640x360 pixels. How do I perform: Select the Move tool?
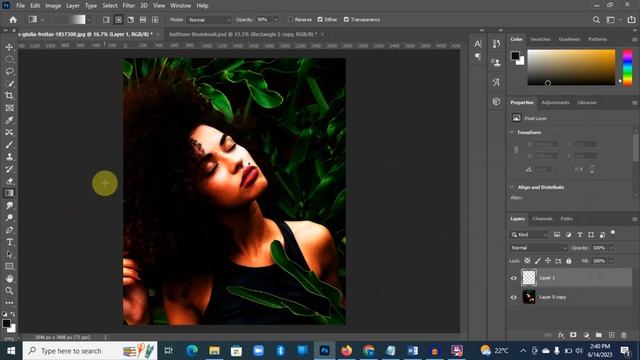[x=9, y=47]
